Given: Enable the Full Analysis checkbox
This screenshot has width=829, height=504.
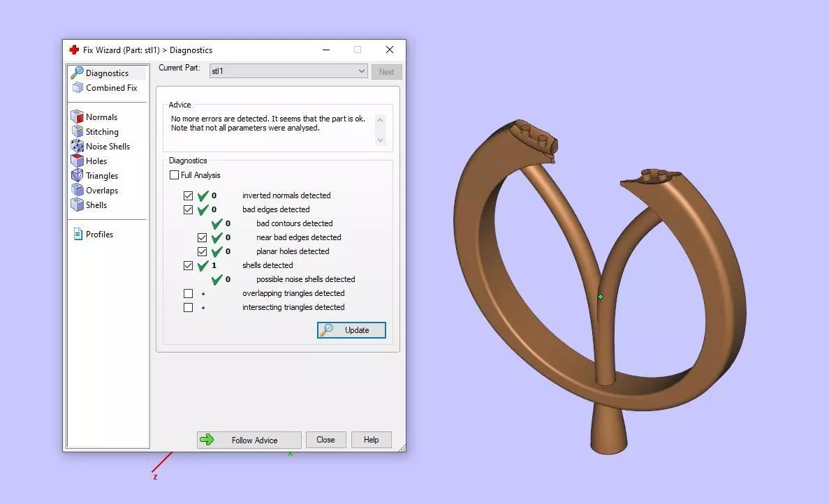Looking at the screenshot, I should 174,175.
